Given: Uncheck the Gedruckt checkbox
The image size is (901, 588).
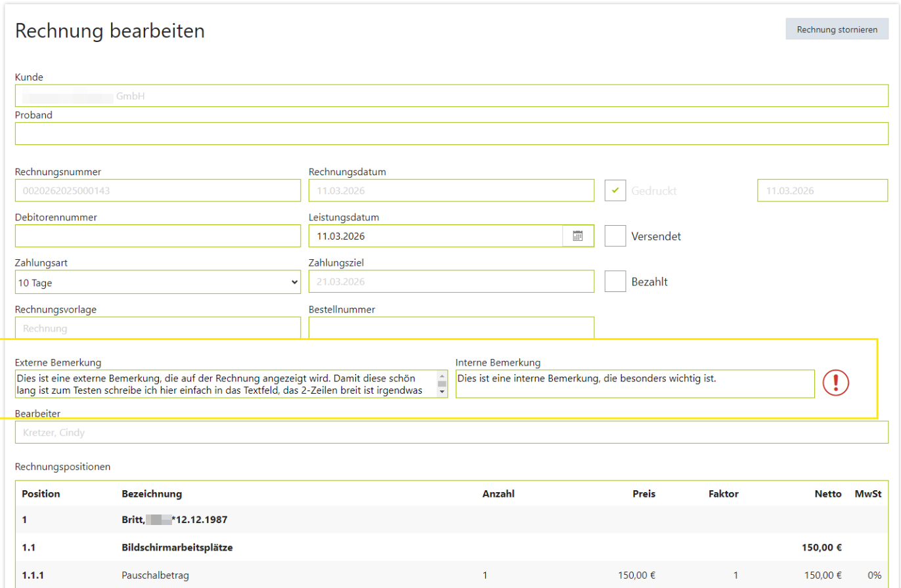Looking at the screenshot, I should tap(615, 190).
